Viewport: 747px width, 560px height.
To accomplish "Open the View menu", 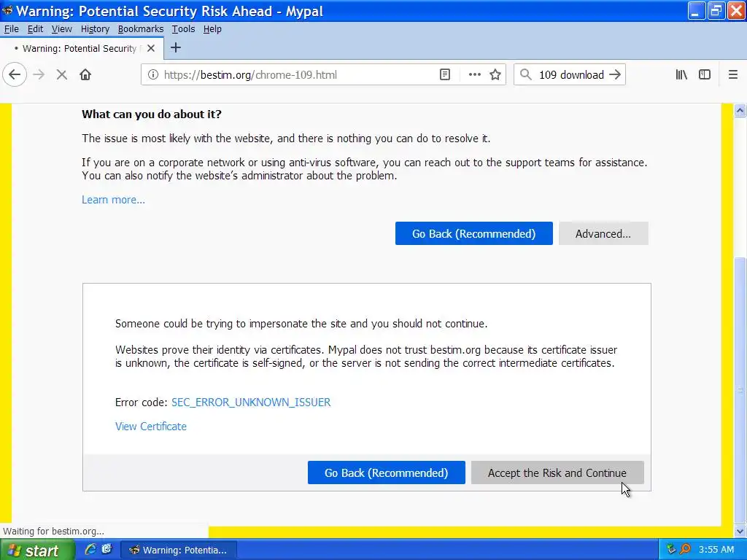I will click(x=62, y=29).
